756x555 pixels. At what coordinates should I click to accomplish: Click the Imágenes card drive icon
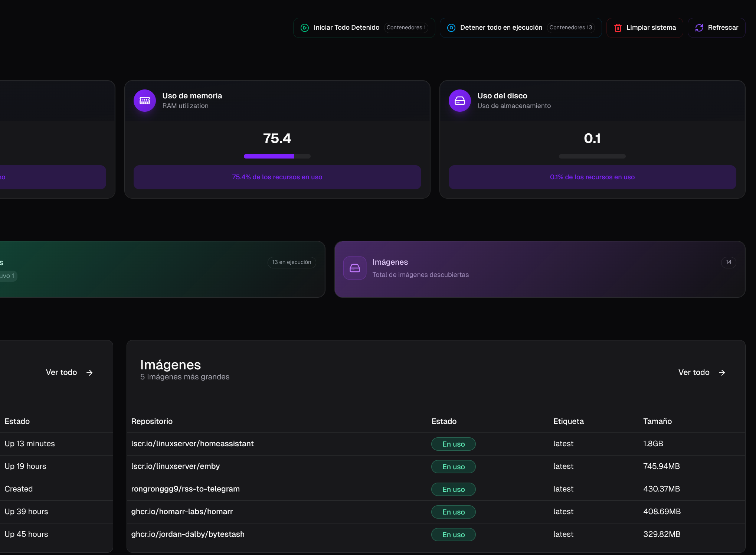click(x=354, y=268)
